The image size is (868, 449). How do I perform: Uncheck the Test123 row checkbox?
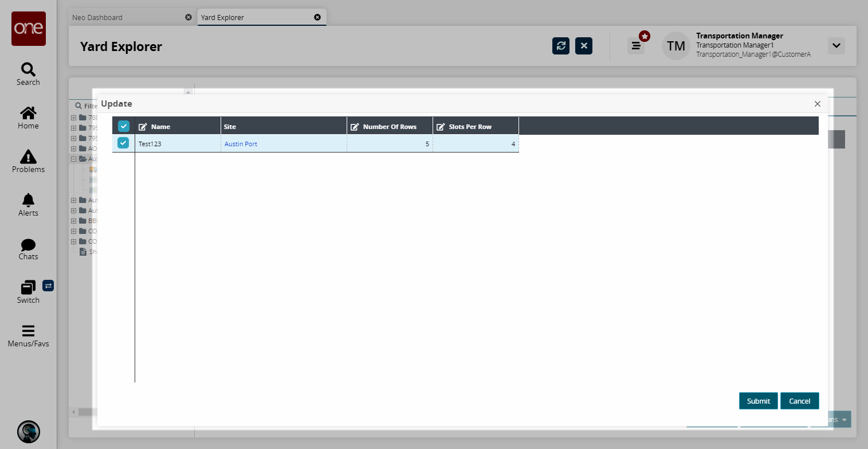click(123, 143)
